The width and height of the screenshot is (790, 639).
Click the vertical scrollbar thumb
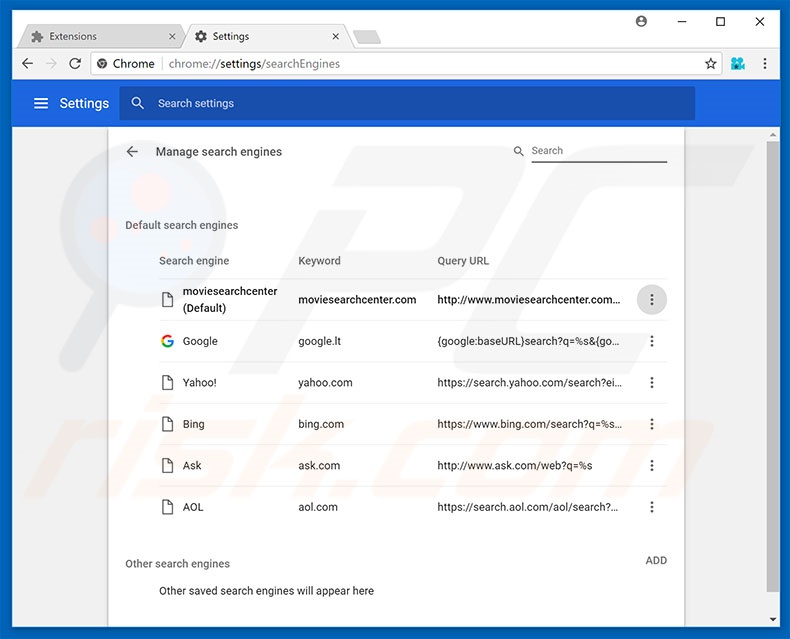[772, 366]
